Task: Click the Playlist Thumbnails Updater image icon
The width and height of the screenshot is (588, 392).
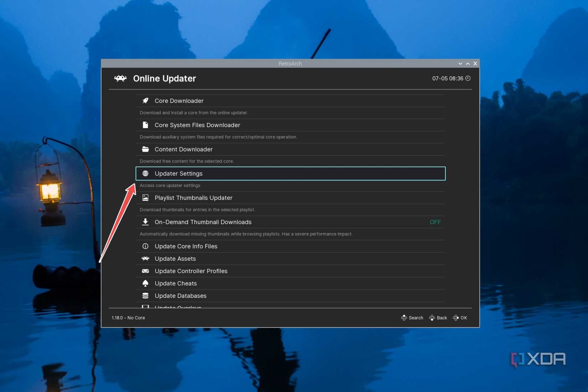Action: pyautogui.click(x=145, y=197)
